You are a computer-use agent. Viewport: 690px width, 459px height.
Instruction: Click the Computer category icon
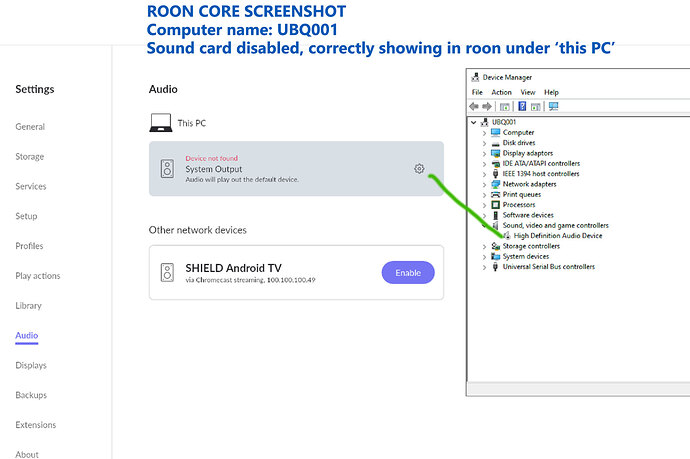point(495,132)
